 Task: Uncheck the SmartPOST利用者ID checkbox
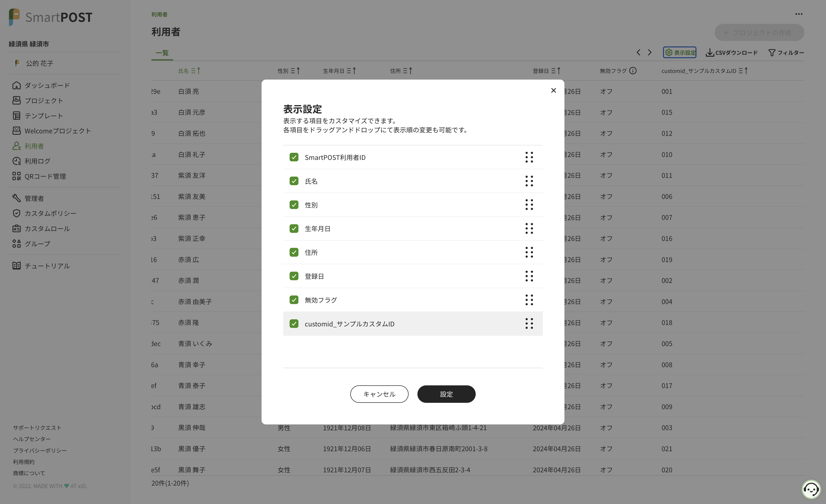pyautogui.click(x=294, y=157)
